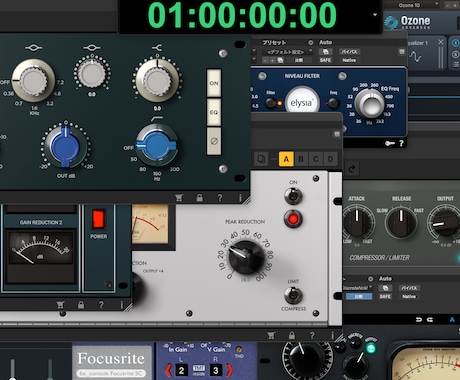Select preset slot A
The image size is (460, 380).
pos(286,159)
